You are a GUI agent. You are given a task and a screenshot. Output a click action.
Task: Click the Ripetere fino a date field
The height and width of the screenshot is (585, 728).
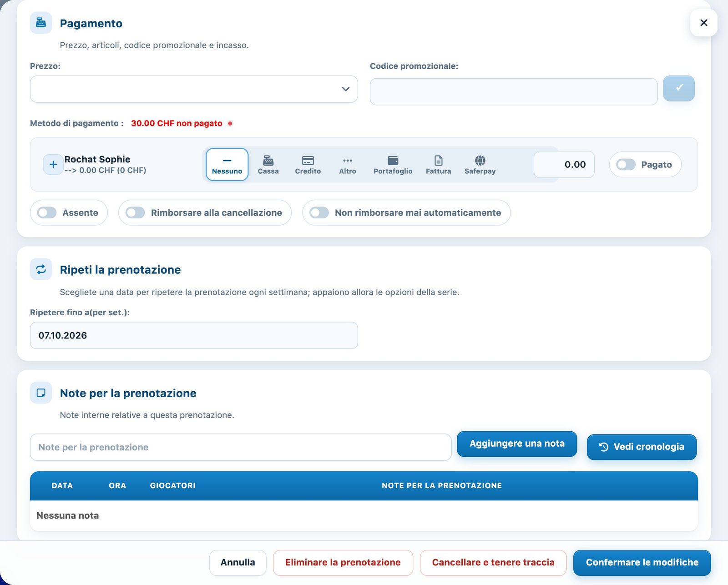194,335
